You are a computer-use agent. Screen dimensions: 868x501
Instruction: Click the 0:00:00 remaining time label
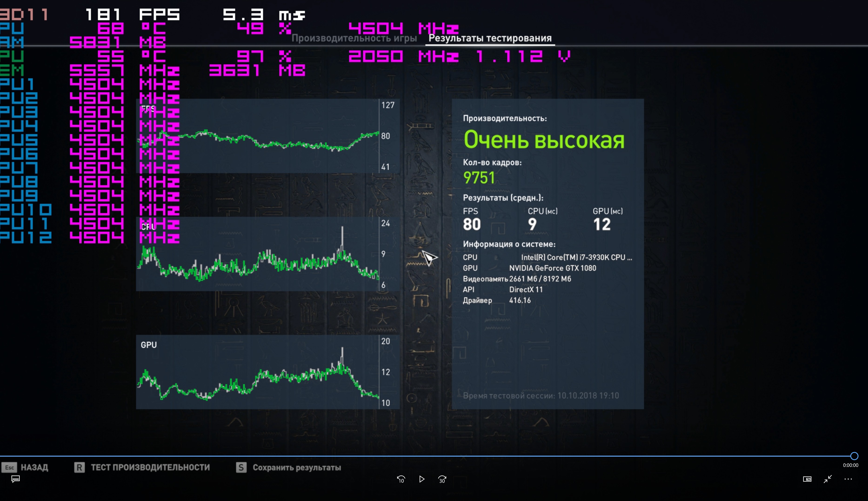click(850, 465)
